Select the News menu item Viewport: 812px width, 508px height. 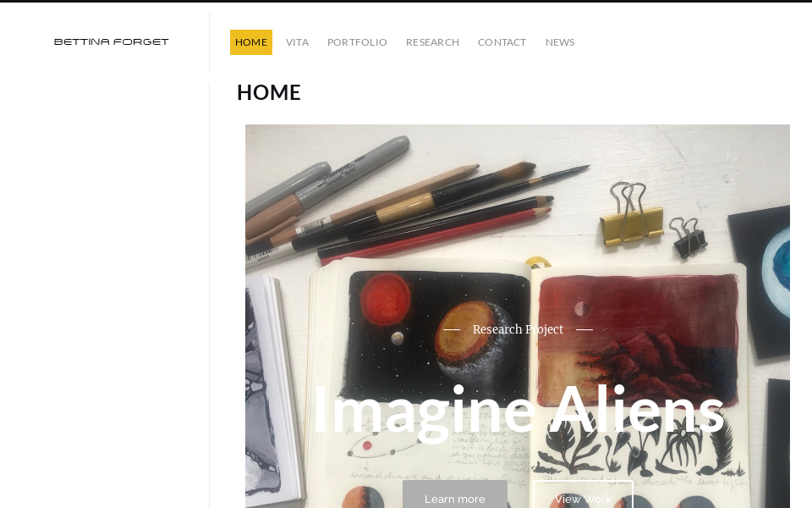[560, 42]
